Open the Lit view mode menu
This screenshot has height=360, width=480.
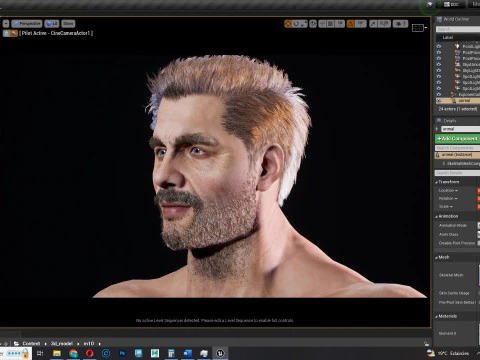52,24
